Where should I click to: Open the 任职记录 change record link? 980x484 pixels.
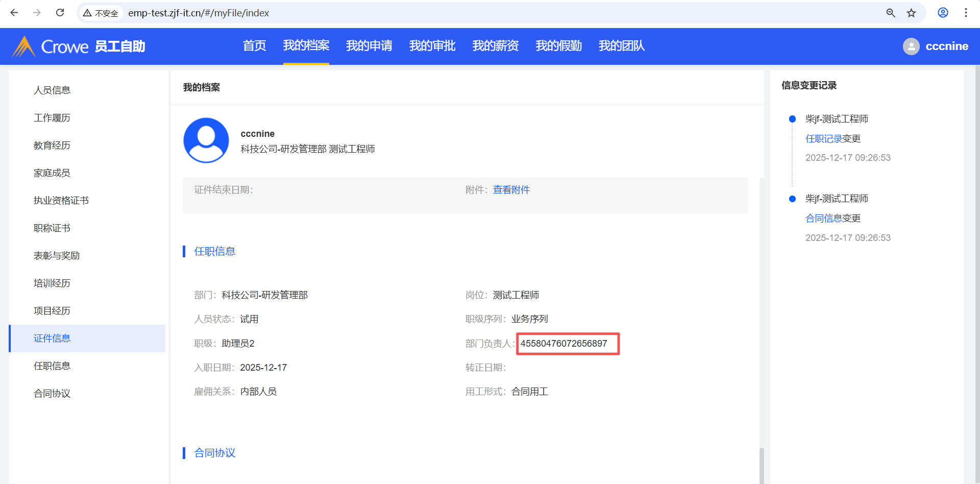(824, 139)
